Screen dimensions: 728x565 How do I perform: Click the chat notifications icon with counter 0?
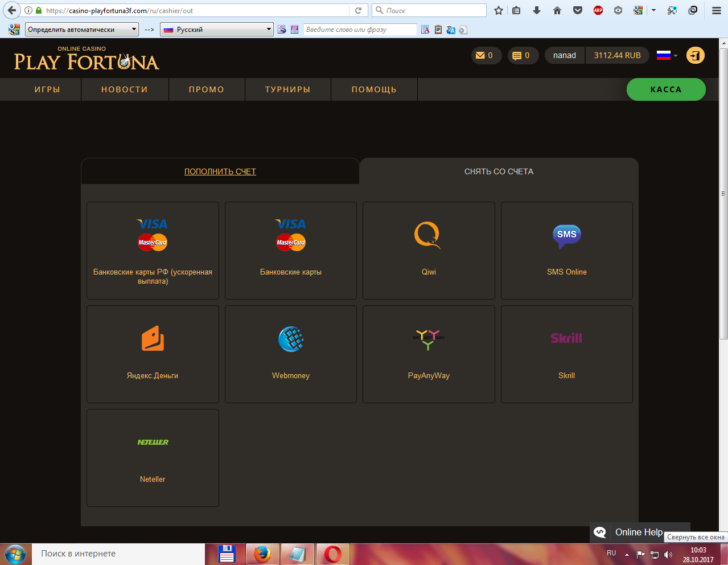(x=523, y=55)
